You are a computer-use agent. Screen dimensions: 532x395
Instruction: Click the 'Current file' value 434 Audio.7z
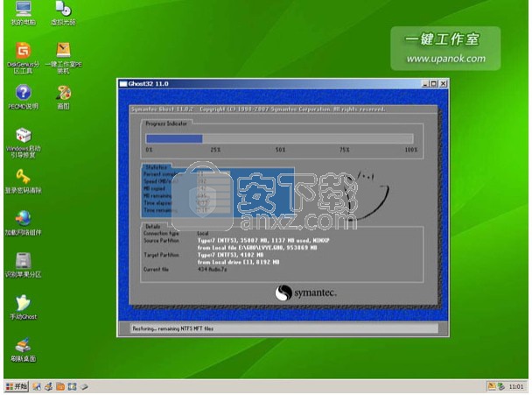(213, 270)
